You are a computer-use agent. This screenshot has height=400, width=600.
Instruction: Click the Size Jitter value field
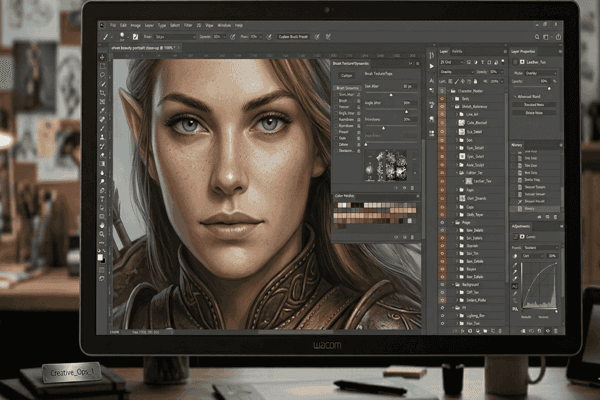(x=409, y=87)
